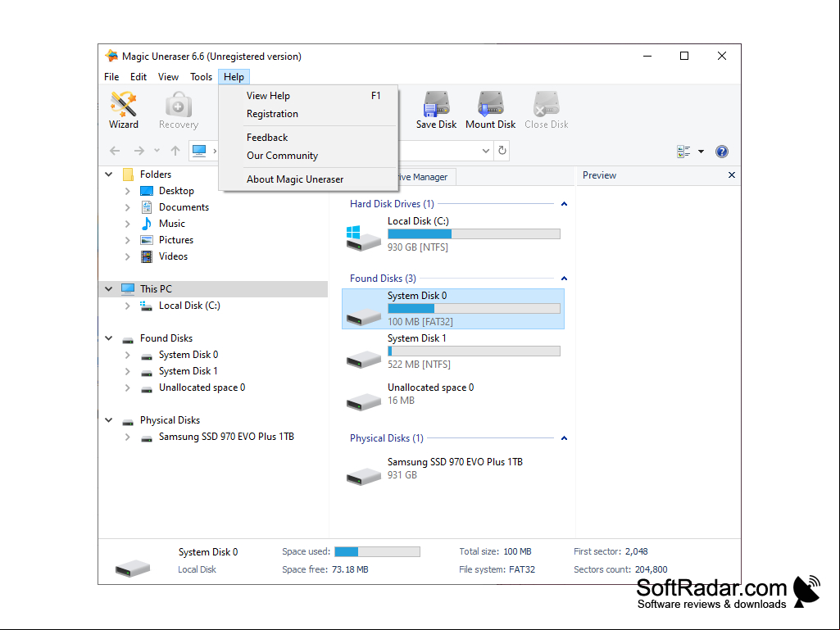Image resolution: width=840 pixels, height=630 pixels.
Task: Close the Help menu
Action: [x=234, y=77]
